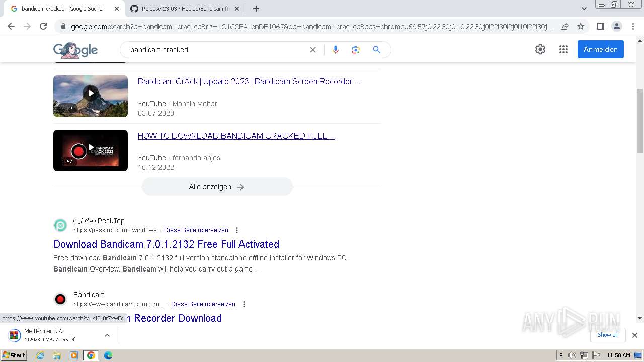Open Google apps grid
Viewport: 644px width, 362px height.
tap(563, 49)
